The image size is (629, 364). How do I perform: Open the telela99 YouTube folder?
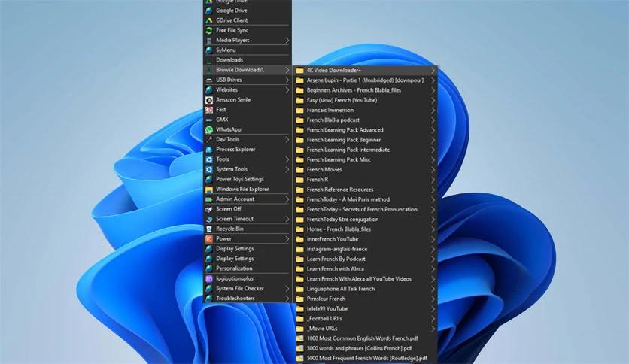pos(366,309)
